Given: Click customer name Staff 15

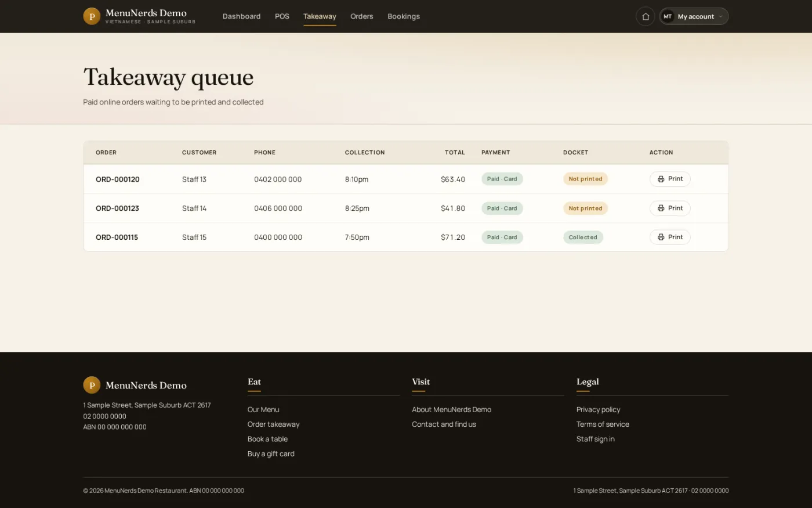Looking at the screenshot, I should coord(194,237).
